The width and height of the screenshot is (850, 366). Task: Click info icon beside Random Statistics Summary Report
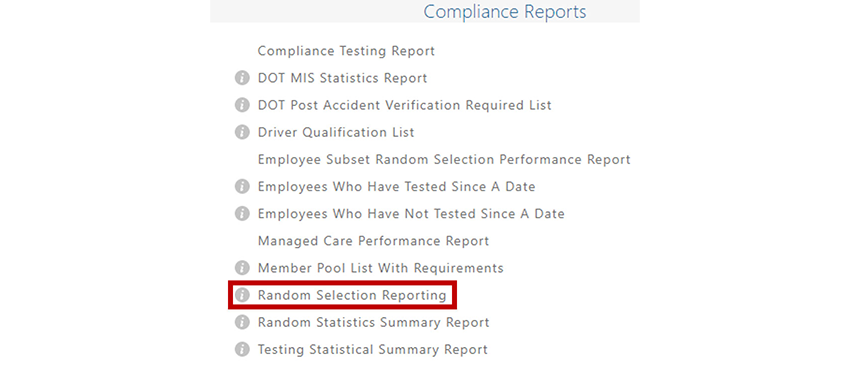tap(242, 322)
